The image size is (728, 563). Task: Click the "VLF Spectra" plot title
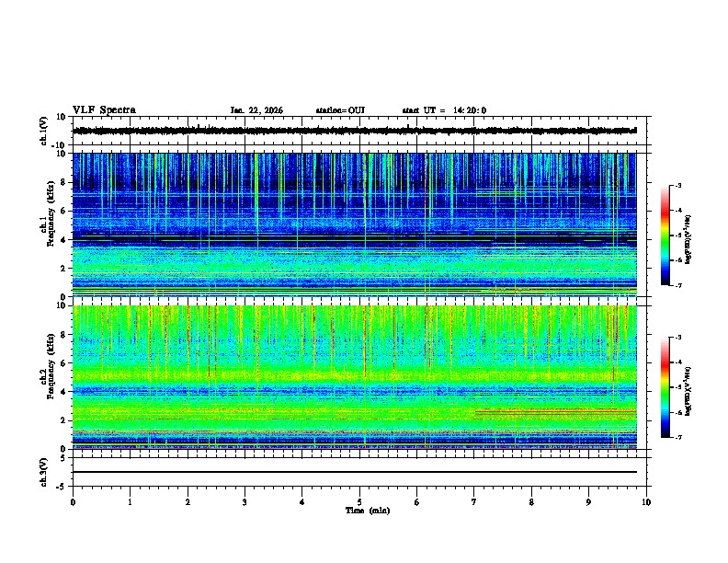[104, 110]
